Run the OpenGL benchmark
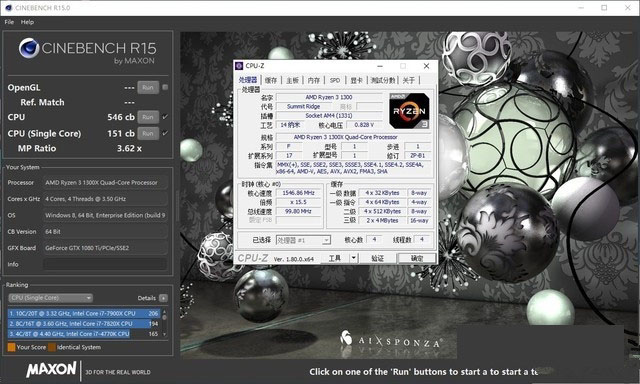The height and width of the screenshot is (384, 640). coord(148,87)
